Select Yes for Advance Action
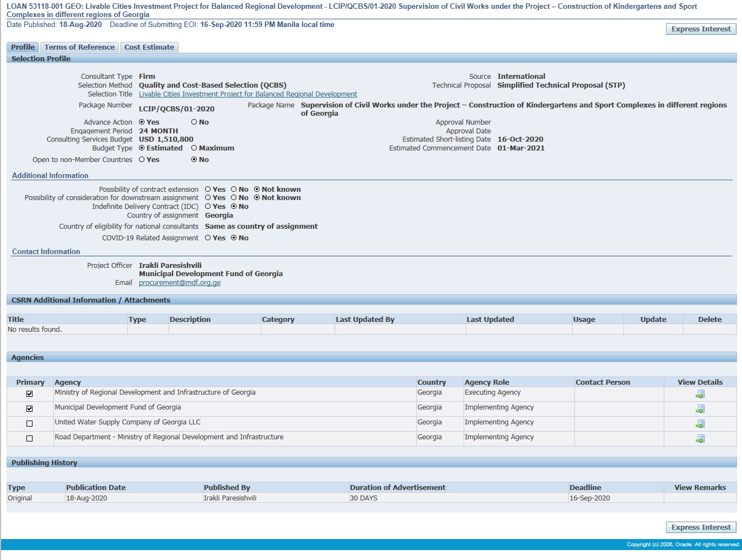Image resolution: width=742 pixels, height=560 pixels. tap(142, 122)
